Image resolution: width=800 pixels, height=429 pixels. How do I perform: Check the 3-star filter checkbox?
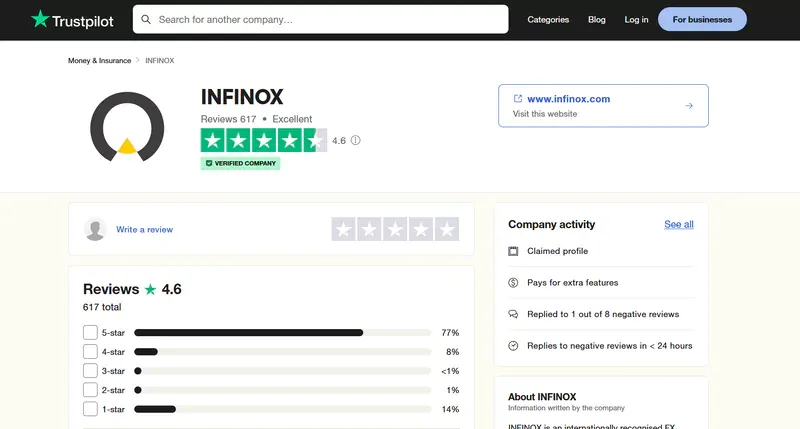(x=90, y=371)
